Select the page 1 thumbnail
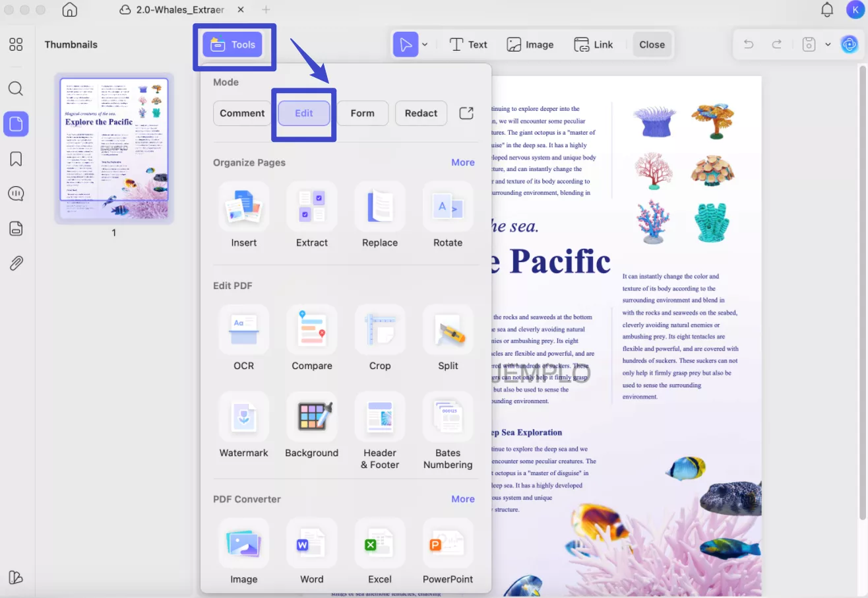Screen dimensions: 868x598 [x=113, y=148]
